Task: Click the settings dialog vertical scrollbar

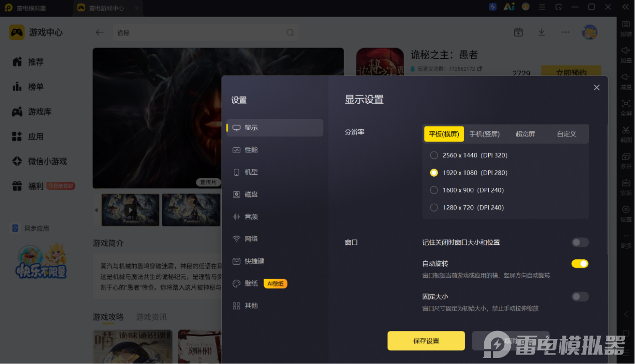Action: [607, 190]
